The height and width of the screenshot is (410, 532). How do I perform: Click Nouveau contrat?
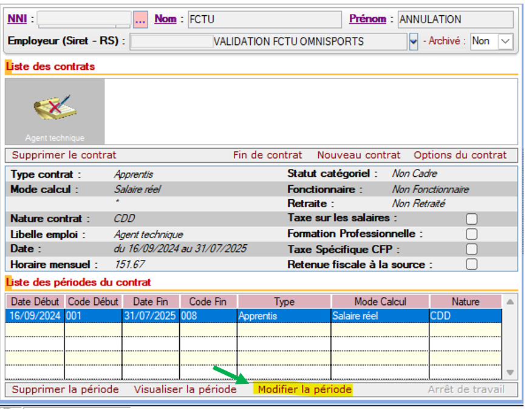358,155
